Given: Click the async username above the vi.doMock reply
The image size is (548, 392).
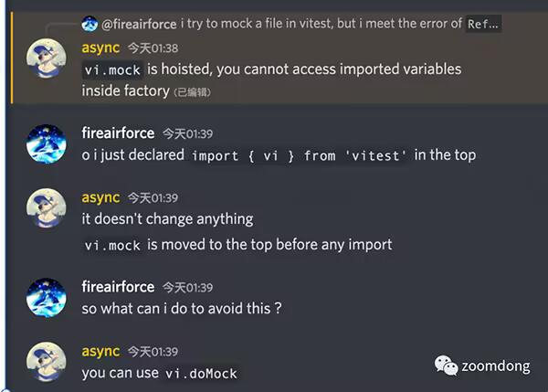Looking at the screenshot, I should 100,351.
